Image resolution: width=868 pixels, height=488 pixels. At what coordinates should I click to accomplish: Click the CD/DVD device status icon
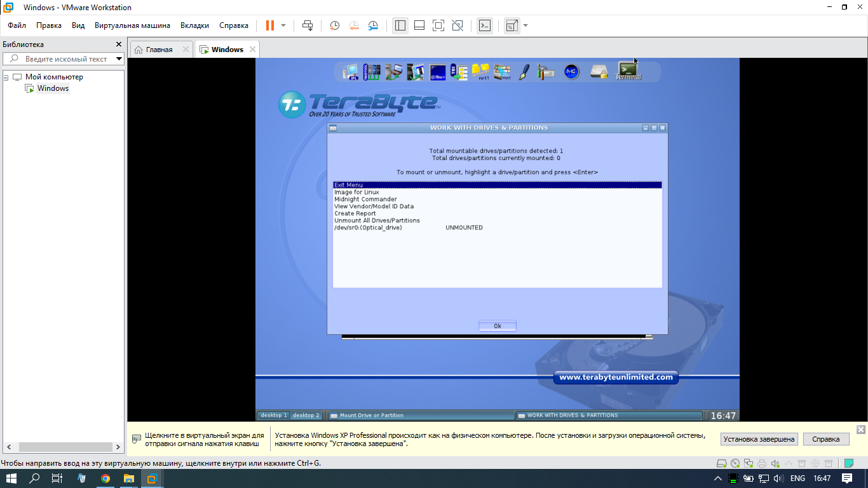[x=735, y=463]
